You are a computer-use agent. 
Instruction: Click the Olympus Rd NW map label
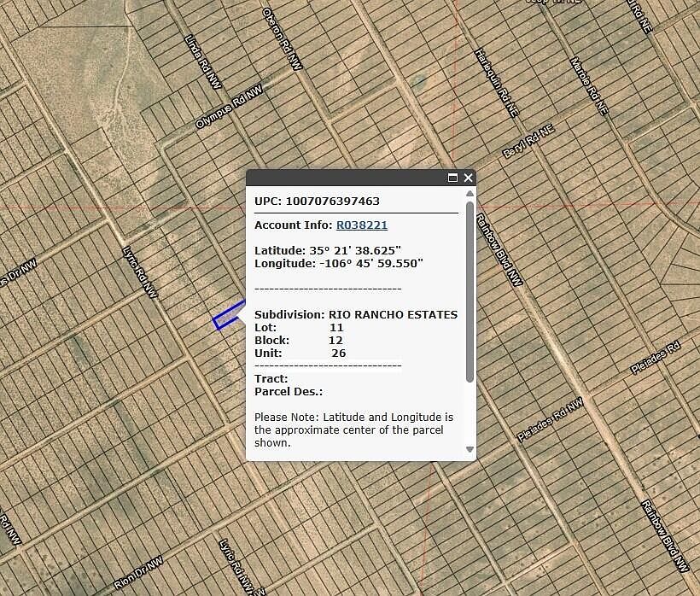[x=229, y=107]
